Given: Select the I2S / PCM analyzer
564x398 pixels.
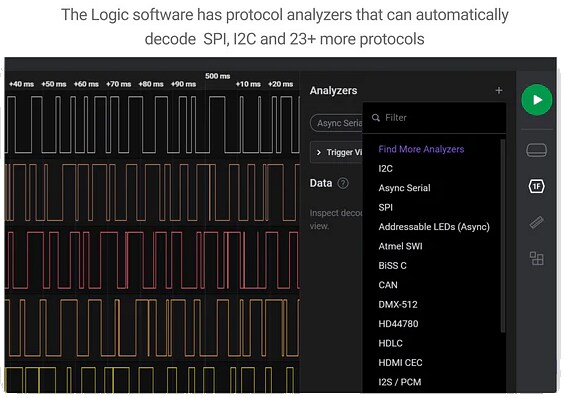Looking at the screenshot, I should tap(400, 382).
